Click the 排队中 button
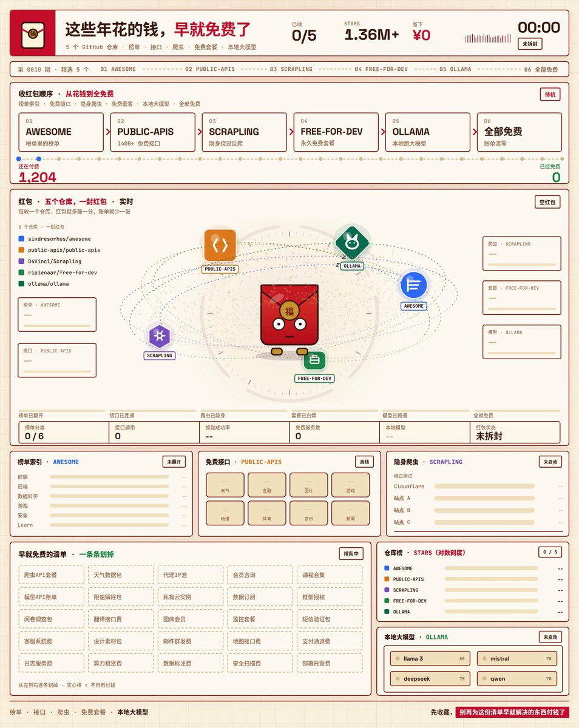The image size is (579, 728). point(351,553)
